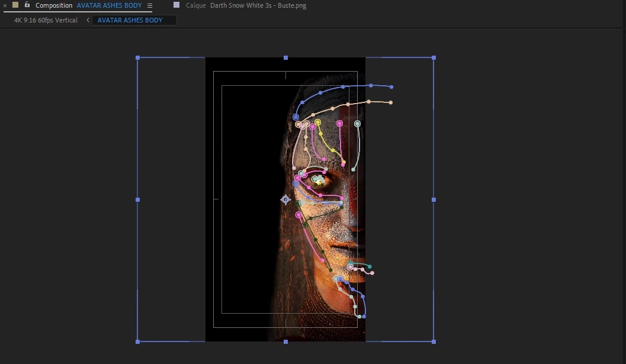Grab the top-left bounding box handle
This screenshot has height=364, width=626.
(x=138, y=58)
